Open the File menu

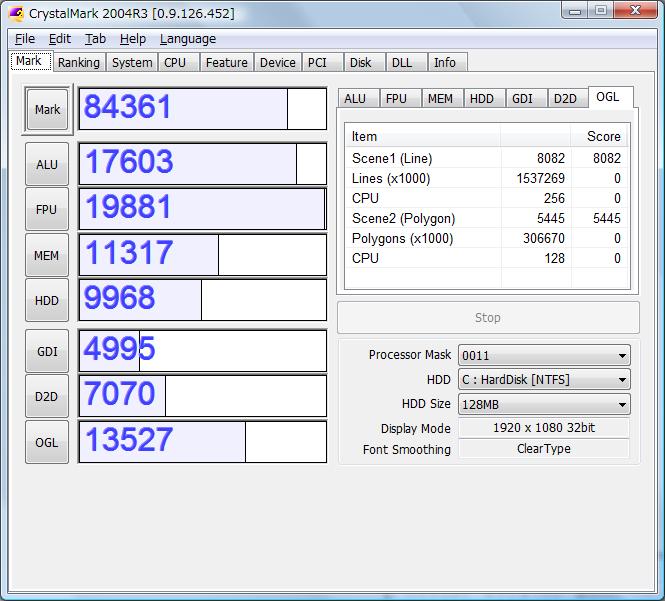click(x=25, y=39)
